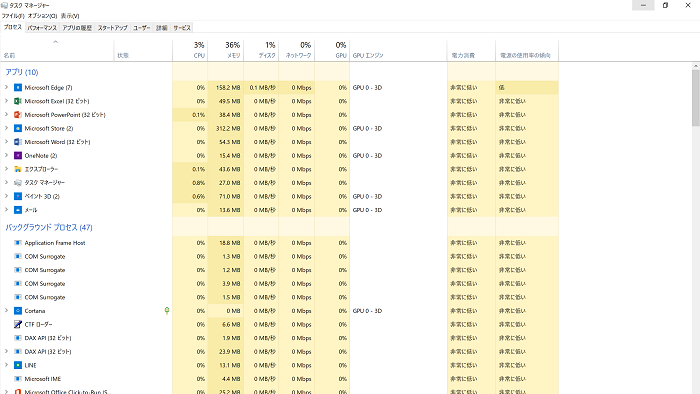
Task: Expand the Microsoft Edge (7) process group
Action: [6, 87]
